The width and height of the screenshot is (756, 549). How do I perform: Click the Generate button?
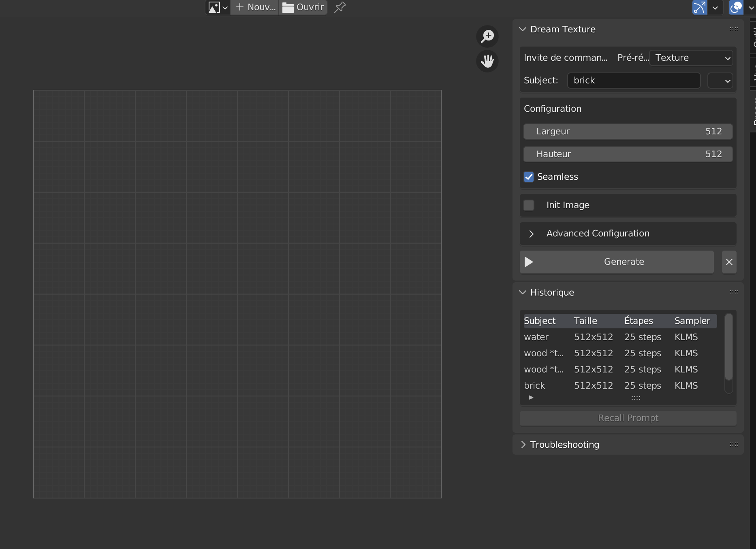624,262
